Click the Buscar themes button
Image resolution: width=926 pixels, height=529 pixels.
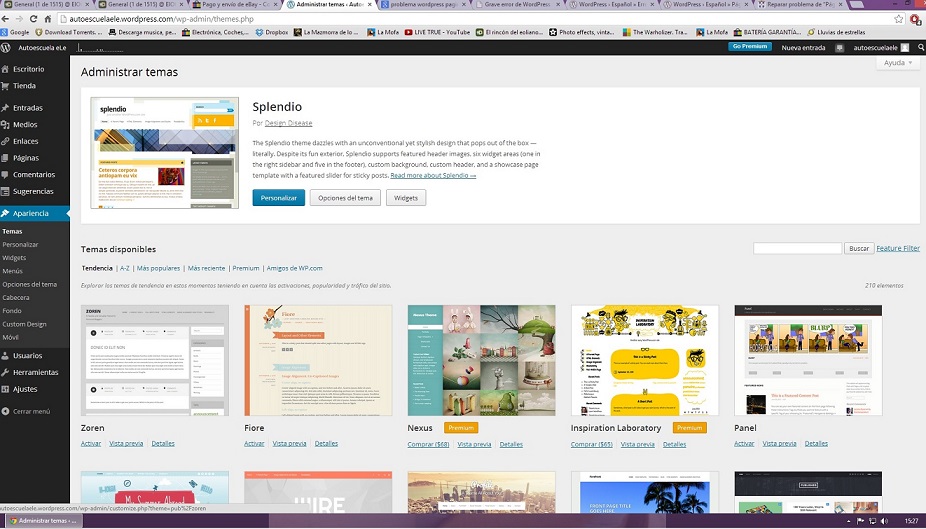(859, 249)
